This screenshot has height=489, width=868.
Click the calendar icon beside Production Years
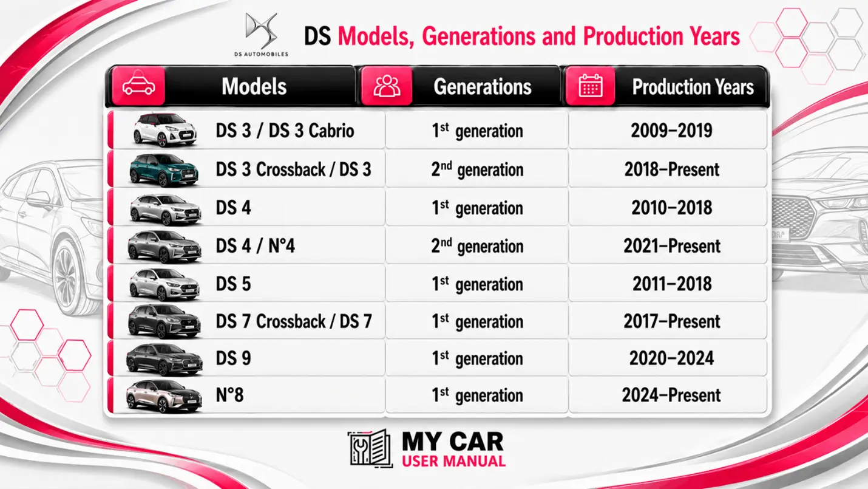pyautogui.click(x=590, y=86)
